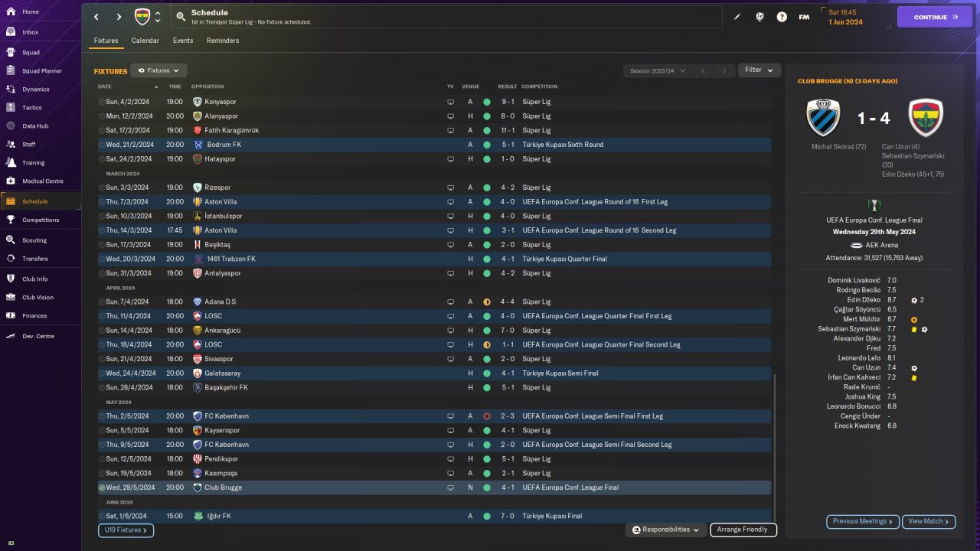The width and height of the screenshot is (980, 551).
Task: Tick the selection circle for the Beşiktaş fixture
Action: tap(102, 245)
